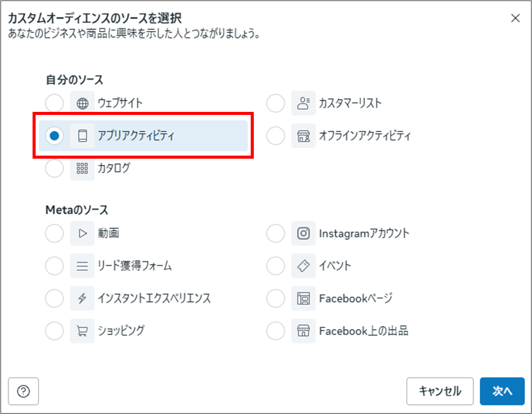Click the globe icon beside ウェブサイト
This screenshot has height=414, width=532.
(x=82, y=104)
